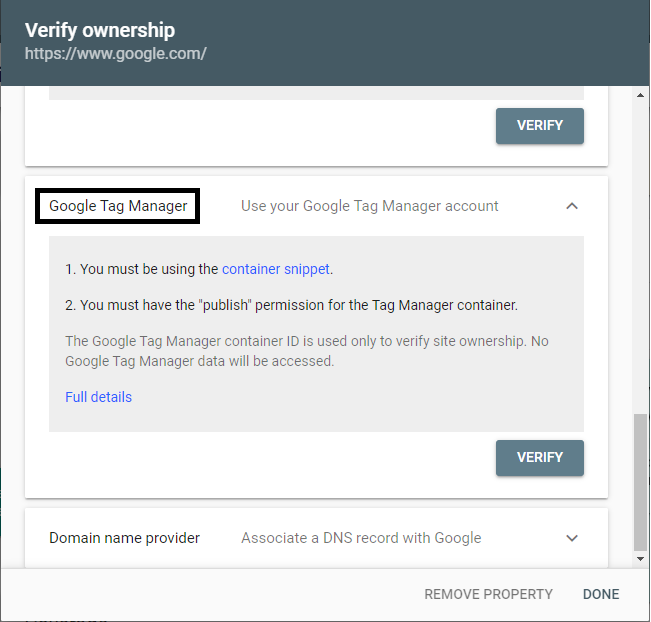Expand the Domain name provider chevron

click(x=572, y=538)
